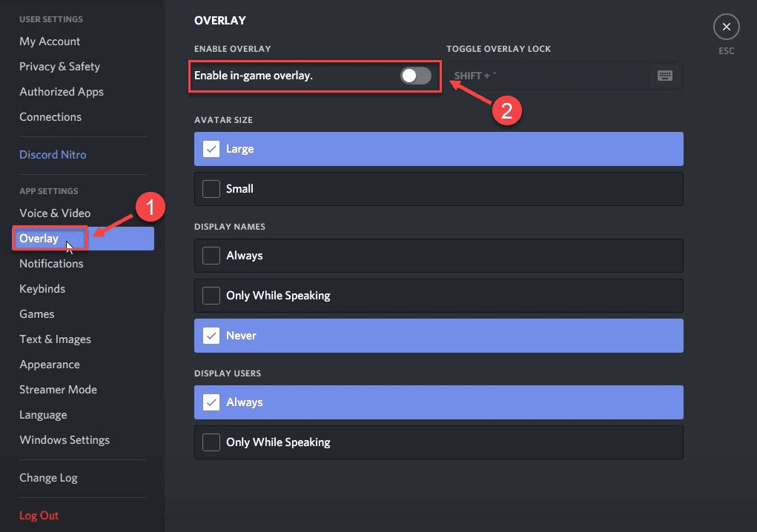Open the Change Log
Viewport: 757px width, 532px height.
point(48,477)
